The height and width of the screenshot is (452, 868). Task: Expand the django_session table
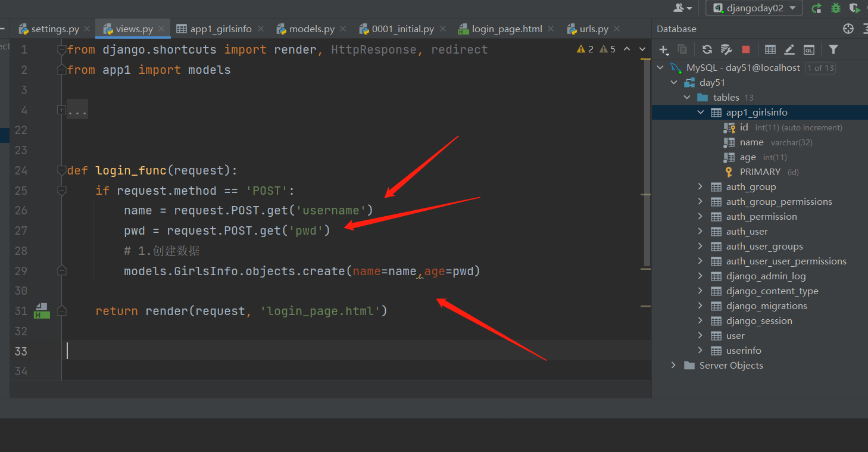pyautogui.click(x=701, y=321)
